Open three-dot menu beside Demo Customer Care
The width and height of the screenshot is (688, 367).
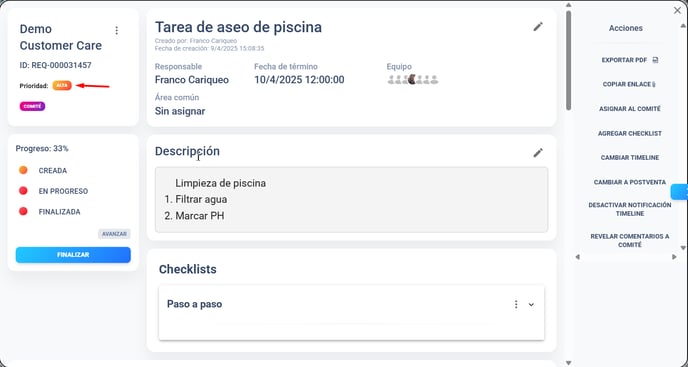(x=116, y=30)
